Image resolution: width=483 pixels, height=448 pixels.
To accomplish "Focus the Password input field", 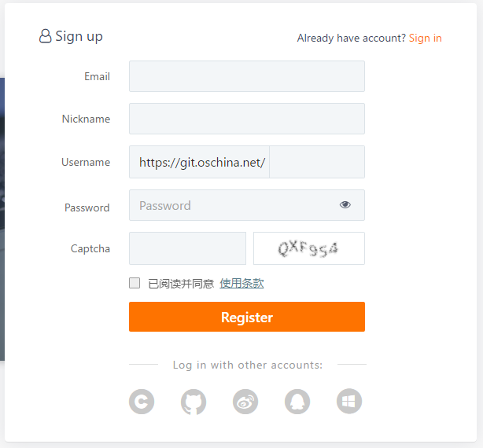I will 232,205.
